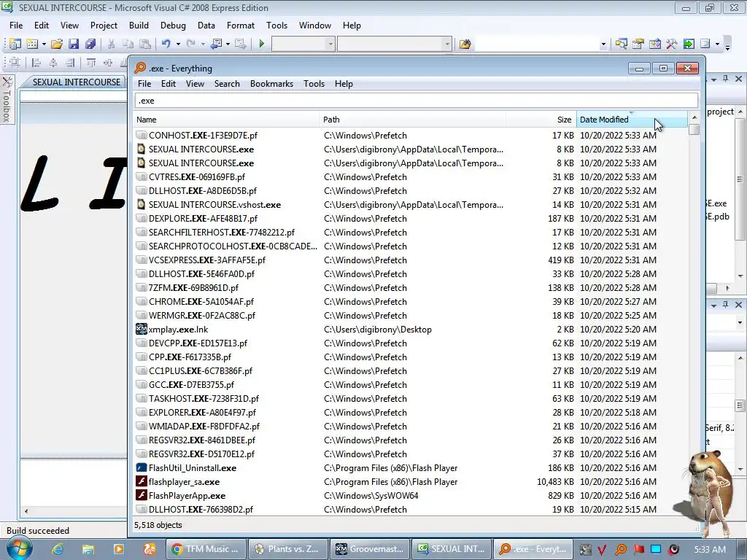This screenshot has width=747, height=560.
Task: Click the Align Lefts layout icon
Action: (x=36, y=63)
